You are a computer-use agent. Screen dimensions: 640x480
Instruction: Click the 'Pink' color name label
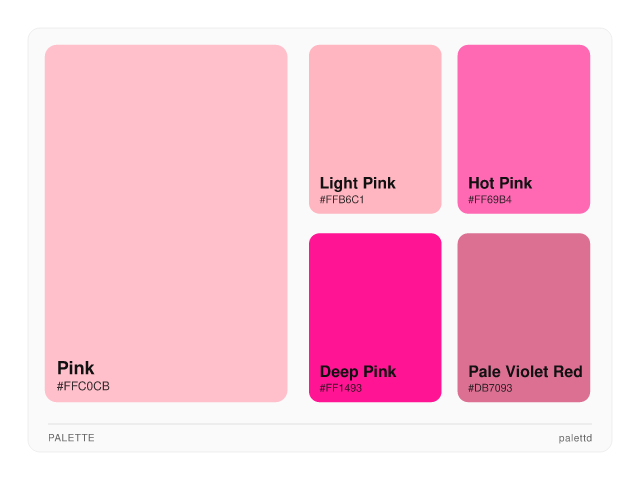click(76, 368)
